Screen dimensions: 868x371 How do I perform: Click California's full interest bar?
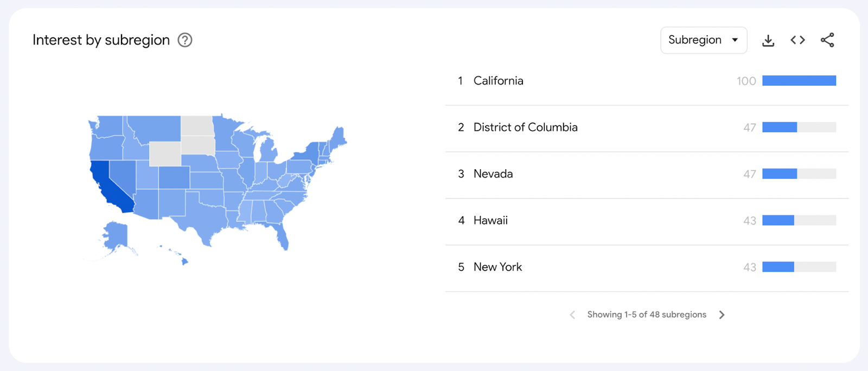point(799,81)
